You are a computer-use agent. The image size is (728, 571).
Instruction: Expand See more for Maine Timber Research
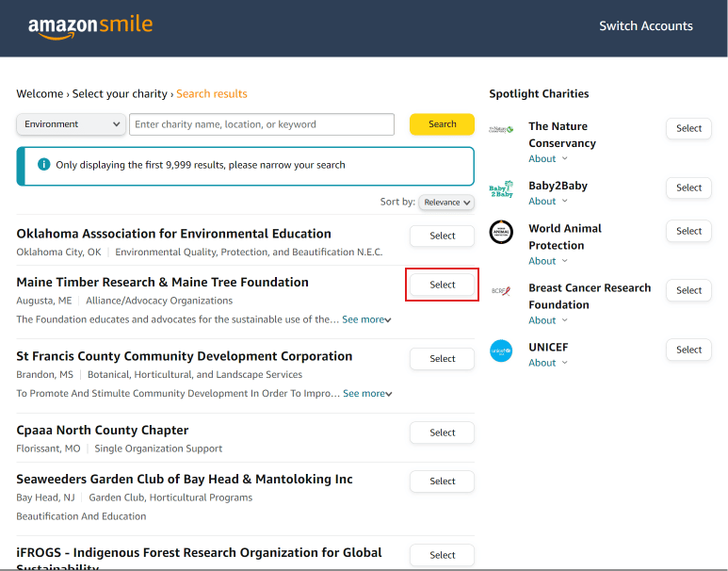[366, 319]
